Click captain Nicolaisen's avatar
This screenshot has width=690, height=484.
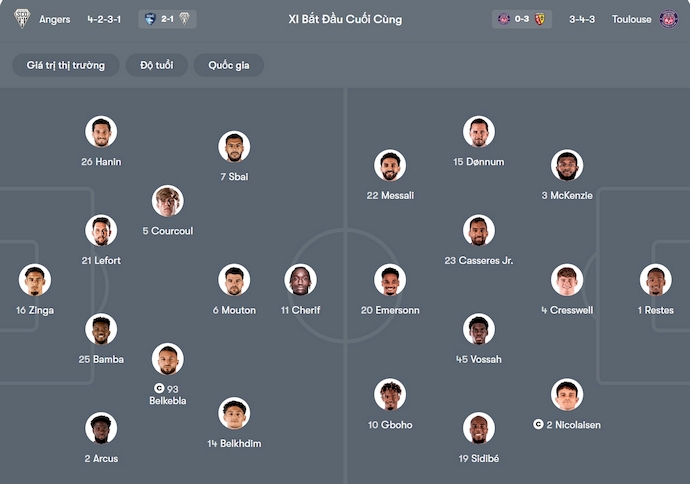pyautogui.click(x=567, y=394)
